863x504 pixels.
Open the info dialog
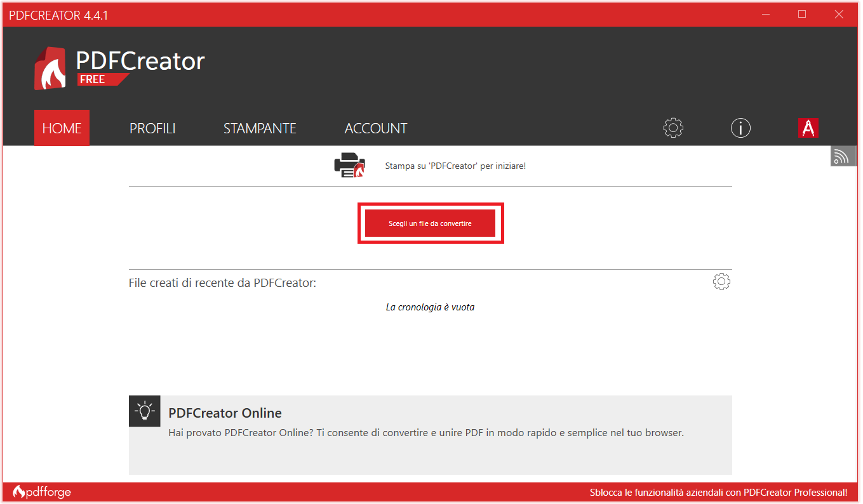click(x=740, y=128)
